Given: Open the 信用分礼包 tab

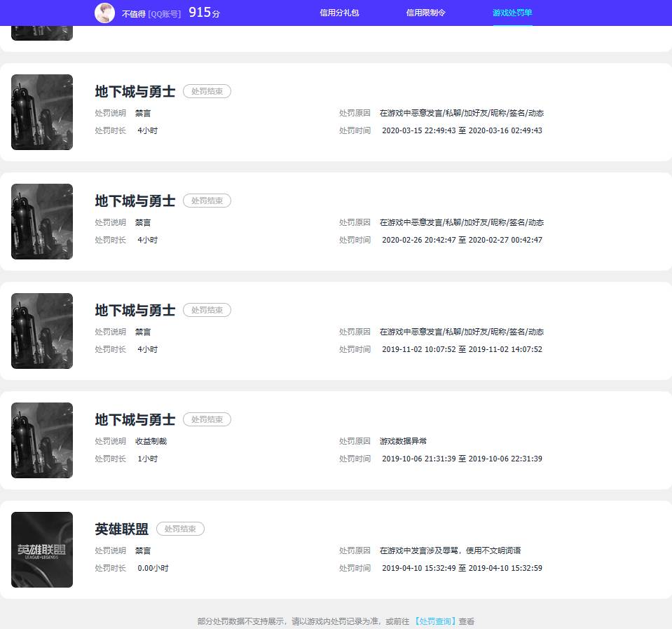Looking at the screenshot, I should [x=339, y=13].
